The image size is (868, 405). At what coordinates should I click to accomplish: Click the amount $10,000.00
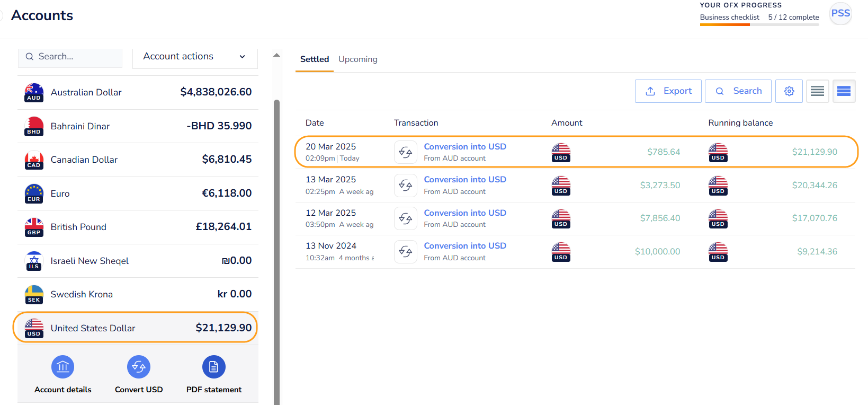(657, 252)
